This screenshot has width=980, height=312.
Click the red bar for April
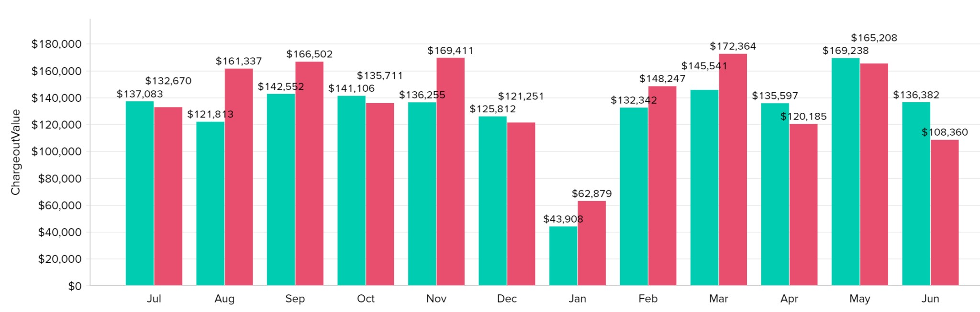click(803, 204)
